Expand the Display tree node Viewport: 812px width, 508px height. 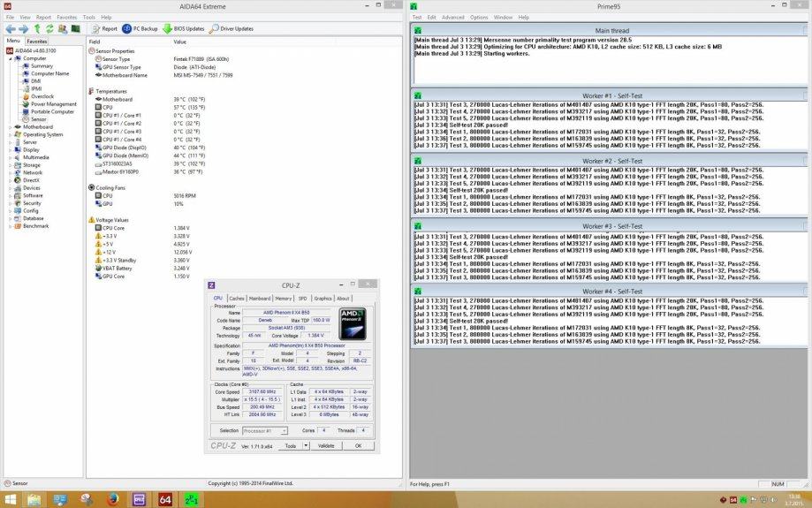[10, 149]
